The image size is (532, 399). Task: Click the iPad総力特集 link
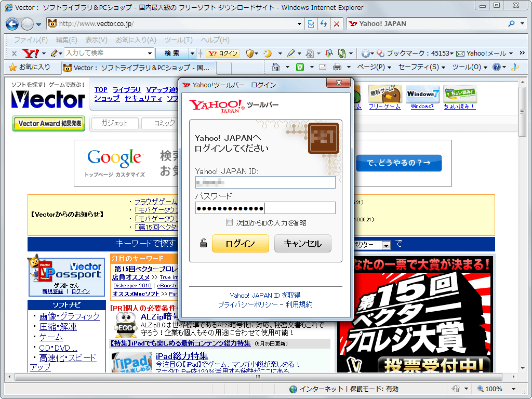tap(182, 356)
